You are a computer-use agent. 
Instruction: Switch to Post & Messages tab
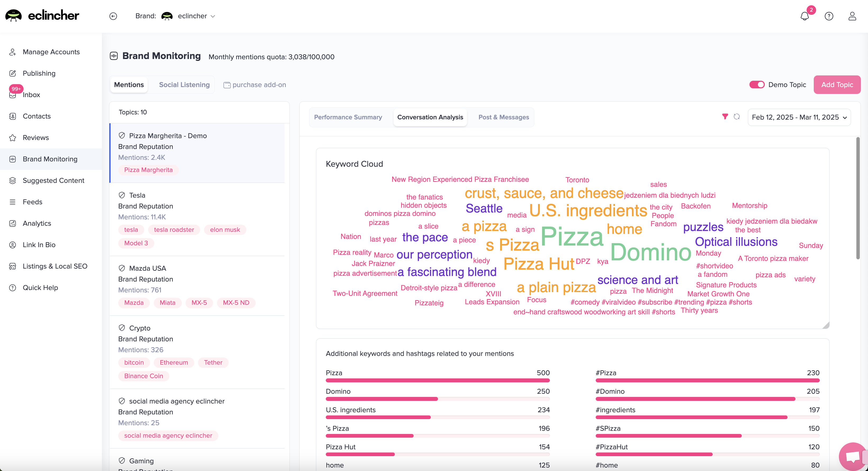coord(503,117)
